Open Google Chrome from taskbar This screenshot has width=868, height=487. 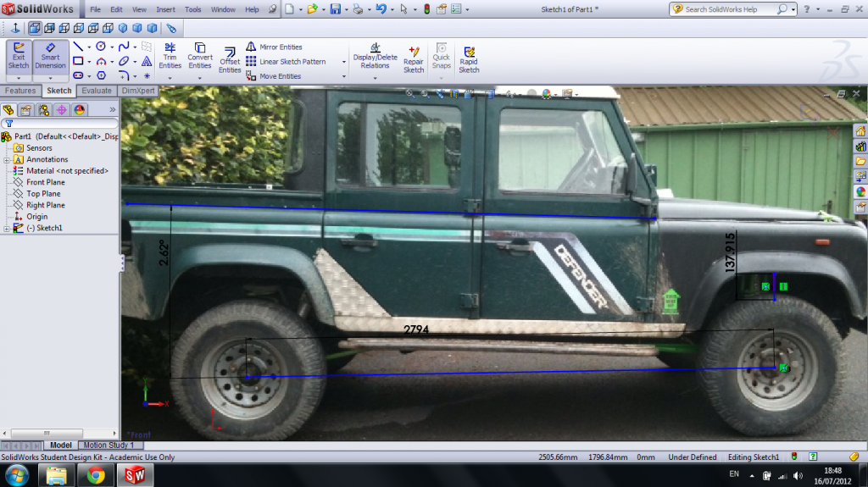[95, 475]
